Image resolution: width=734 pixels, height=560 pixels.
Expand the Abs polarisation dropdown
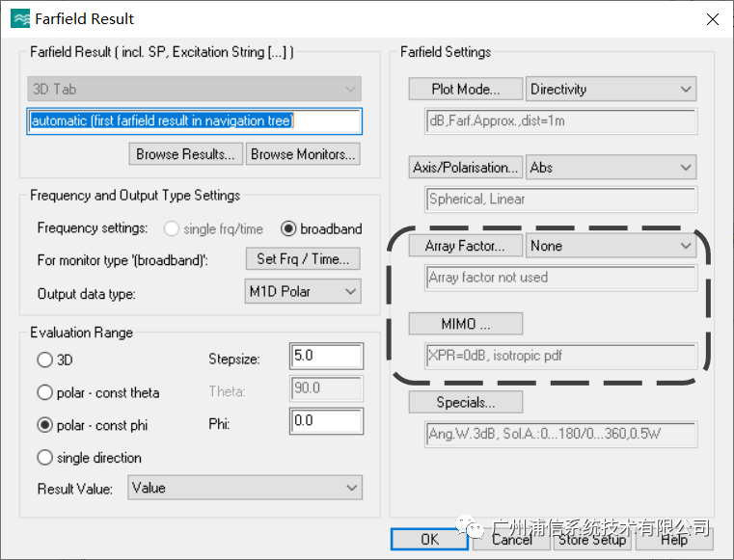click(611, 167)
